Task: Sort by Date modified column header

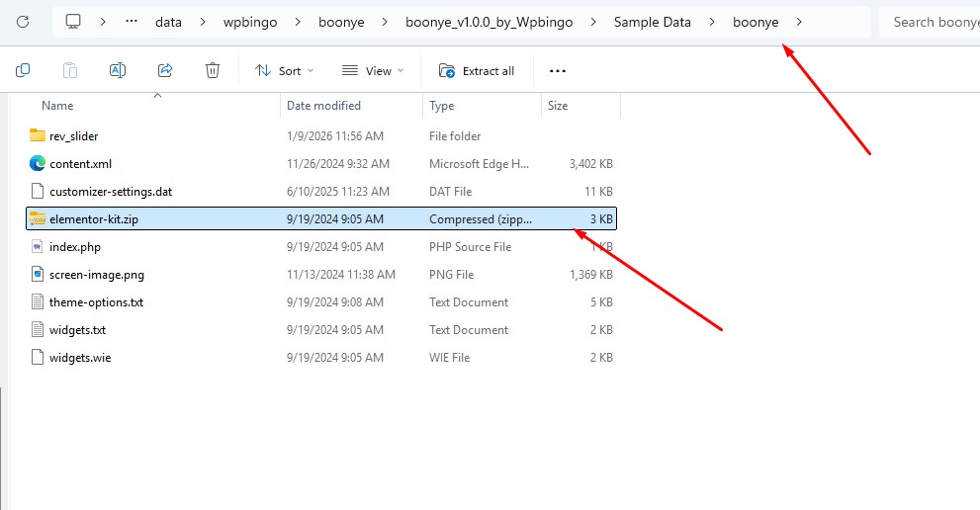Action: (323, 106)
